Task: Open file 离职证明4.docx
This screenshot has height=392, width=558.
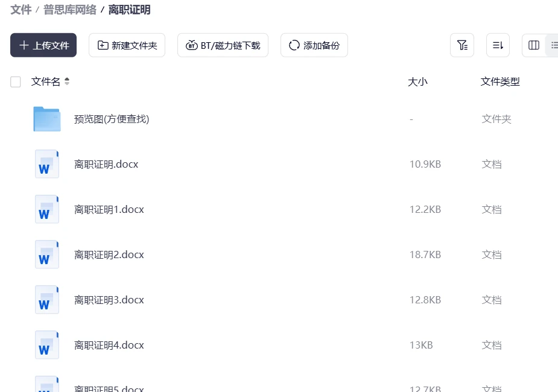Action: [x=109, y=345]
